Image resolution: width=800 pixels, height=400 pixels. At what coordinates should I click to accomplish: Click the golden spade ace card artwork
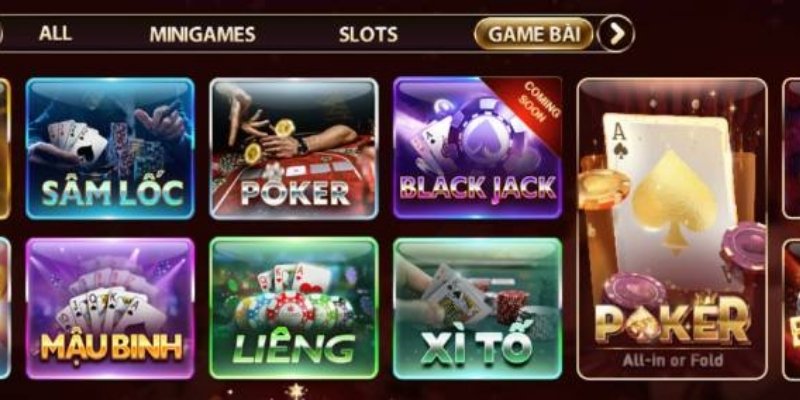[x=669, y=202]
